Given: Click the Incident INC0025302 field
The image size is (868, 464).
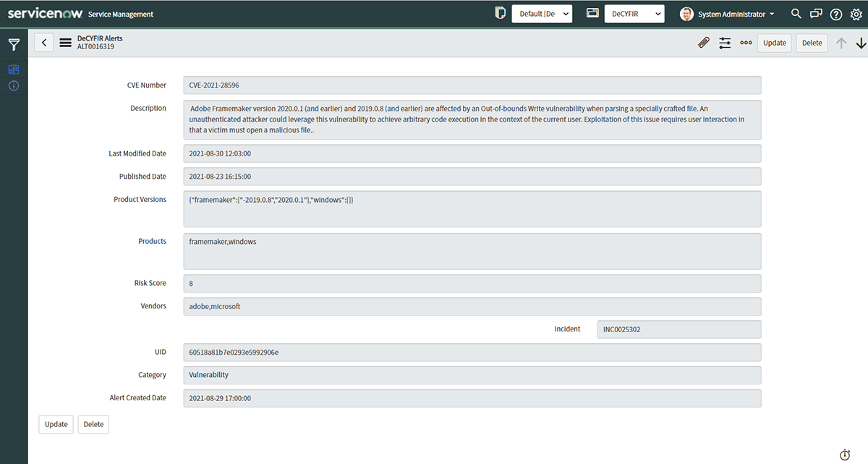Looking at the screenshot, I should [x=679, y=329].
